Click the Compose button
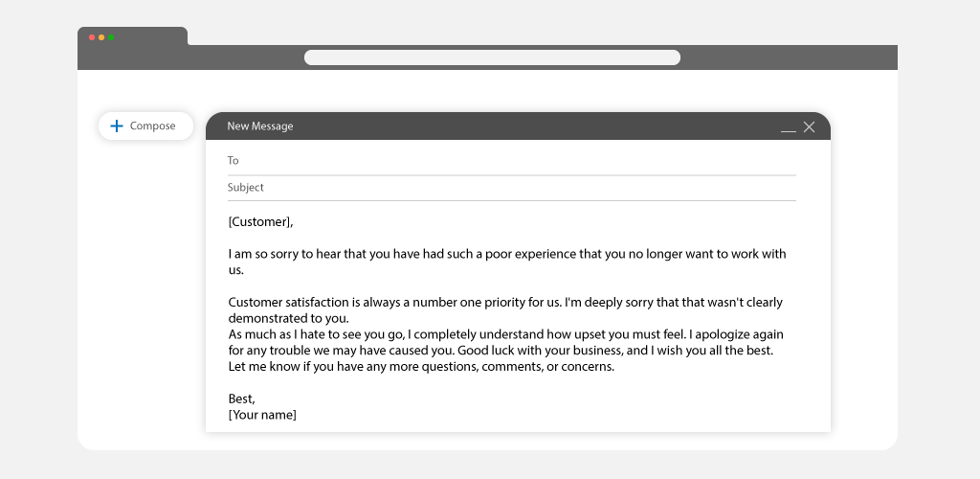This screenshot has width=980, height=479. tap(145, 126)
